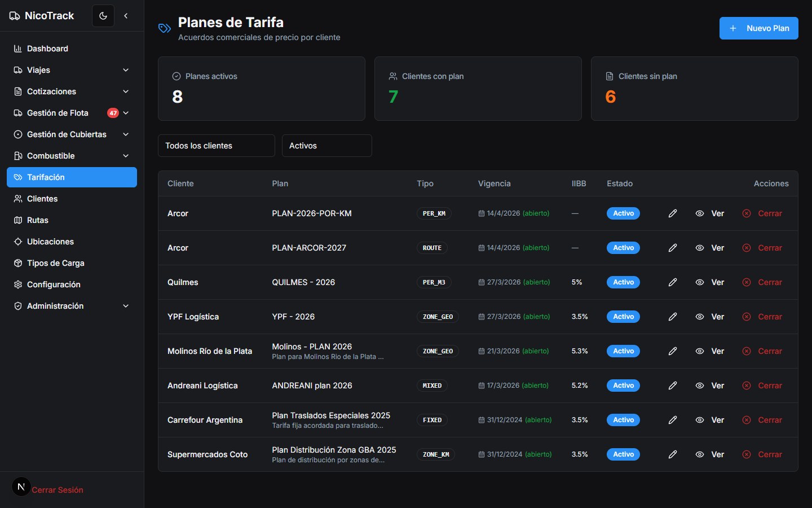Viewport: 812px width, 508px height.
Task: Click the Molinos Río de la Plata client name
Action: click(210, 351)
